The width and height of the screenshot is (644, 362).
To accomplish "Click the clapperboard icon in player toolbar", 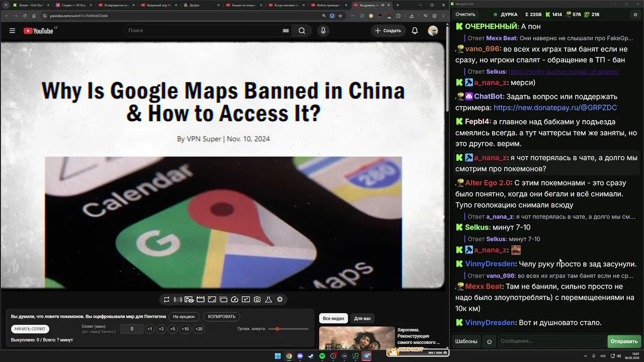I will (200, 300).
